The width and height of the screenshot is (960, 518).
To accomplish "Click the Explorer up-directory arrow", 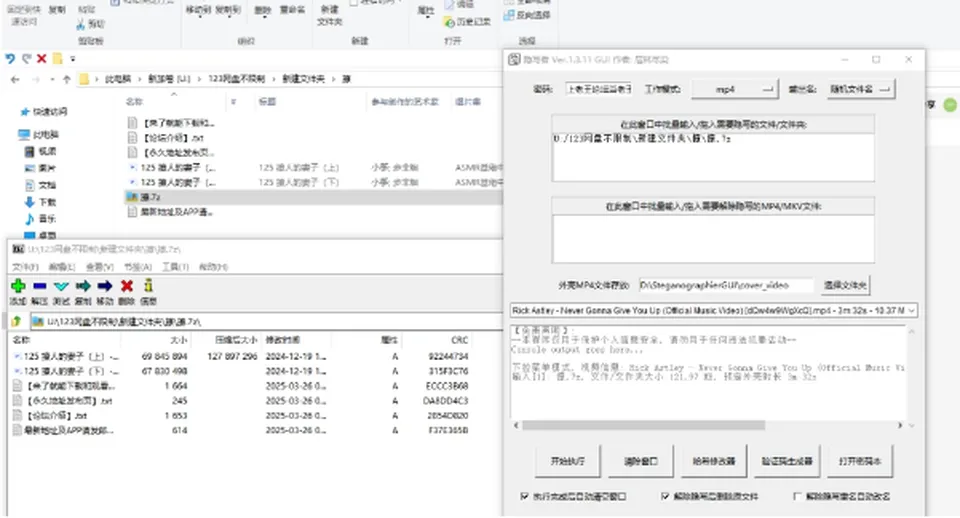I will pos(67,79).
